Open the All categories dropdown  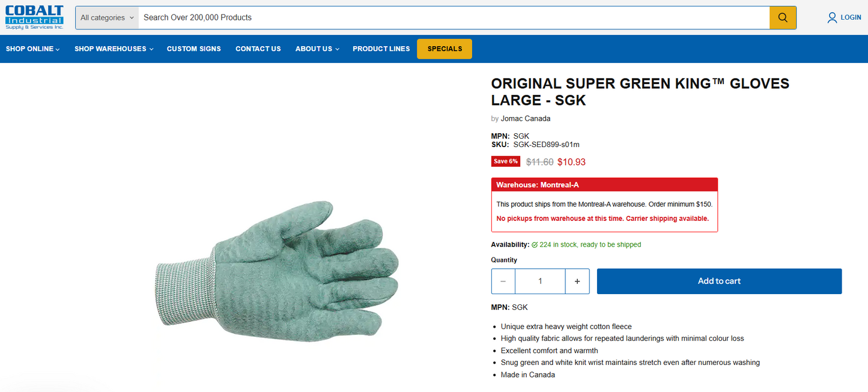click(106, 17)
